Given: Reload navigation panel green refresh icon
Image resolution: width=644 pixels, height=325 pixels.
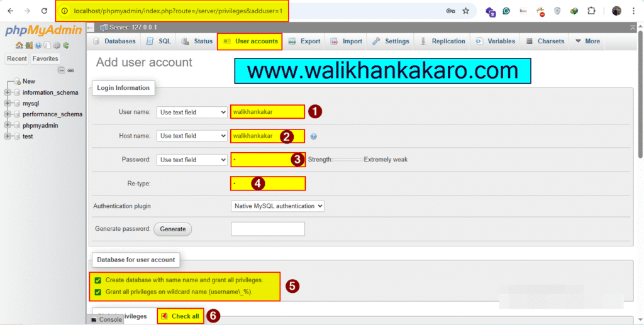Looking at the screenshot, I should pos(65,45).
